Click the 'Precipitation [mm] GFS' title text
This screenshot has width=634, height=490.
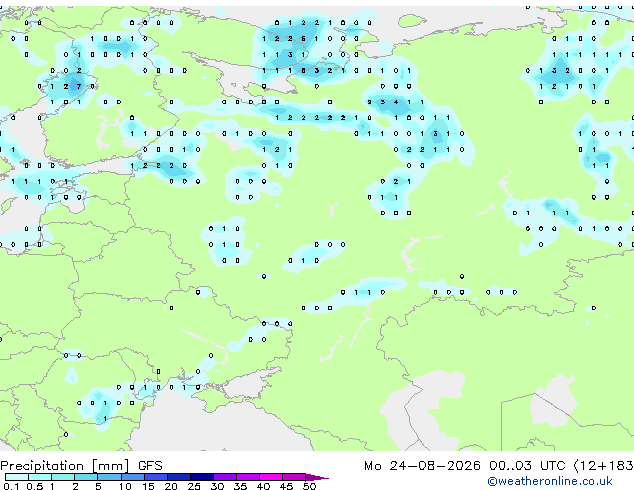click(x=81, y=466)
